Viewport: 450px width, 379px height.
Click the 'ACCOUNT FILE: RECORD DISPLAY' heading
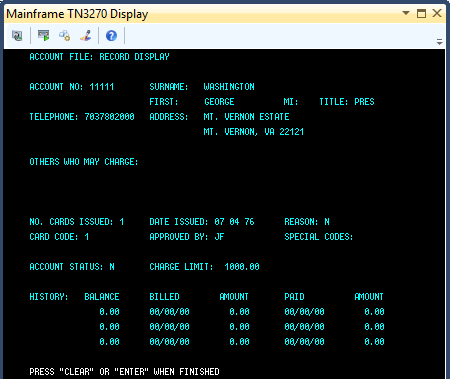99,57
